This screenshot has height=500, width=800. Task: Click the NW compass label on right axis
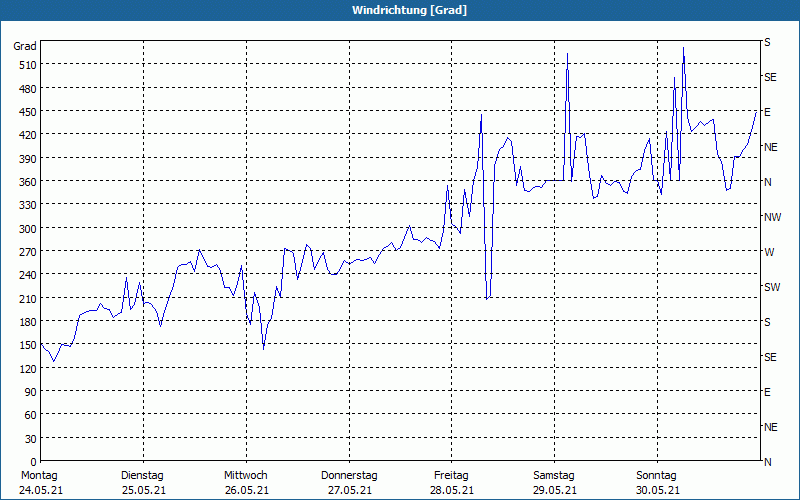772,217
